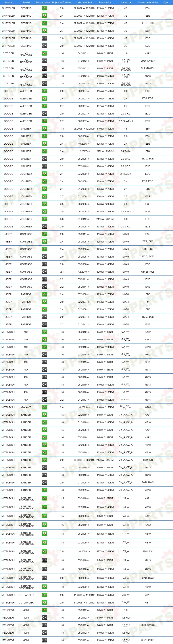Click petrol icon in Mitsubishi Galant 4G69 row
This screenshot has width=173, height=644.
tap(44, 407)
